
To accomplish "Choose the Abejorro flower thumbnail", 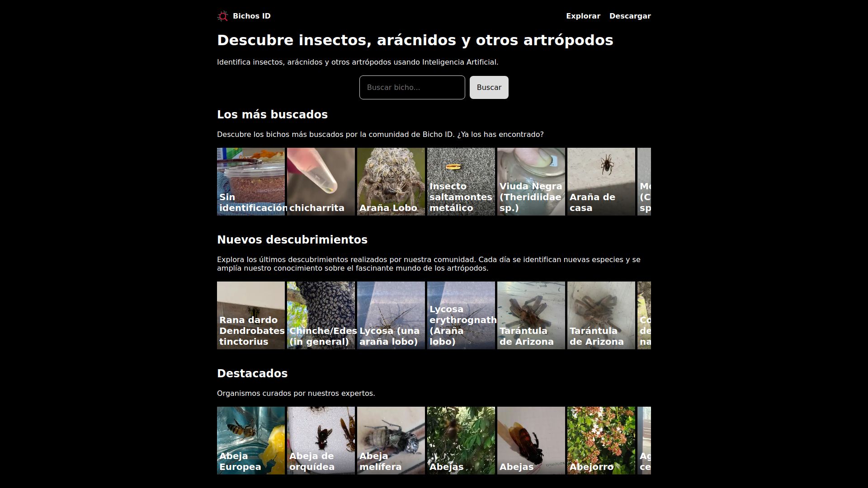I will tap(601, 441).
